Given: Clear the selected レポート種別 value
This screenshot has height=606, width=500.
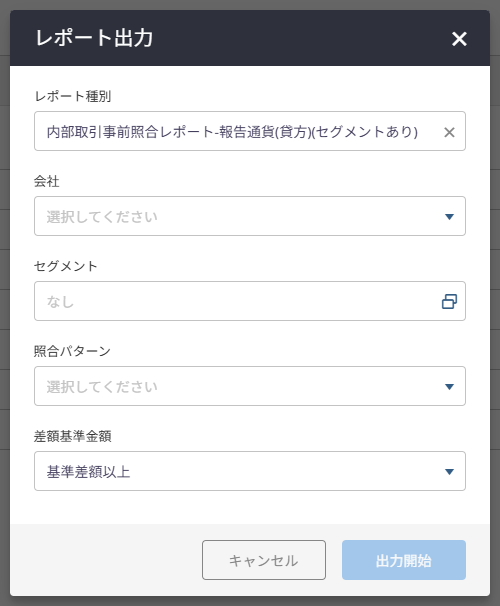Looking at the screenshot, I should click(449, 132).
